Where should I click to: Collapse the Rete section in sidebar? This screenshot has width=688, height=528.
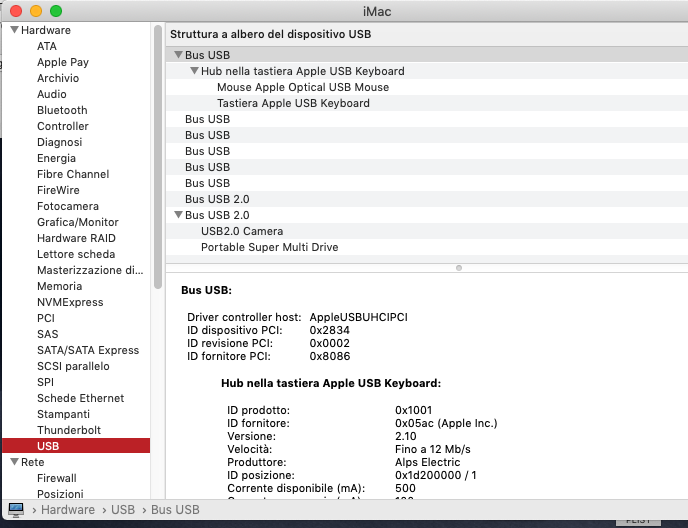14,462
